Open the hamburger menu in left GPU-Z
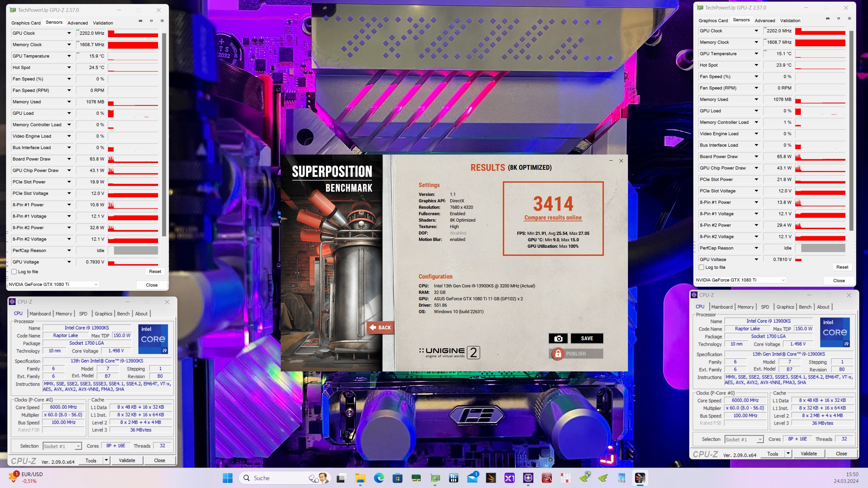This screenshot has height=488, width=868. point(162,21)
